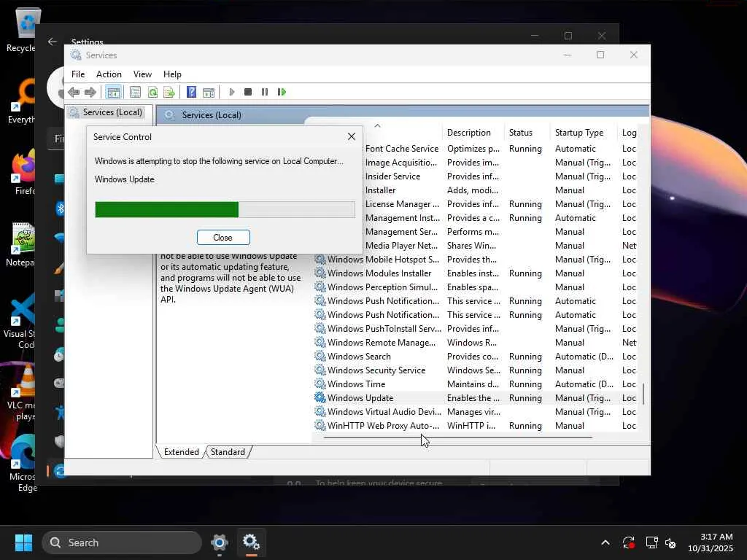Open the Recycle Bin desktop icon
Screen dimensions: 747x560
point(20,31)
